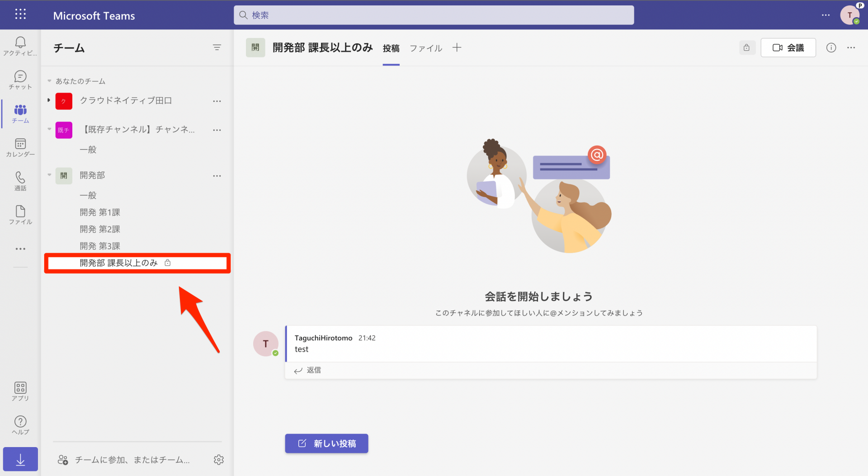Open the アプリ (Apps) icon

tap(20, 391)
